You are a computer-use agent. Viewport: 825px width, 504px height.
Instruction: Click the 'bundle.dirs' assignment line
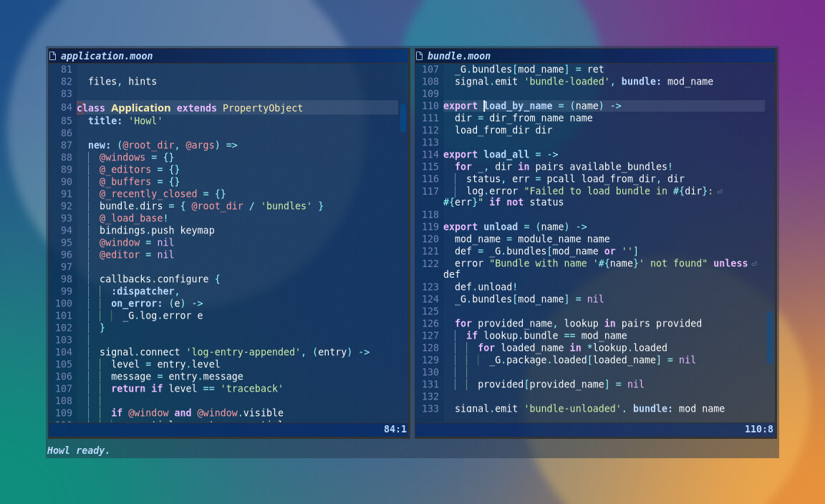point(211,205)
